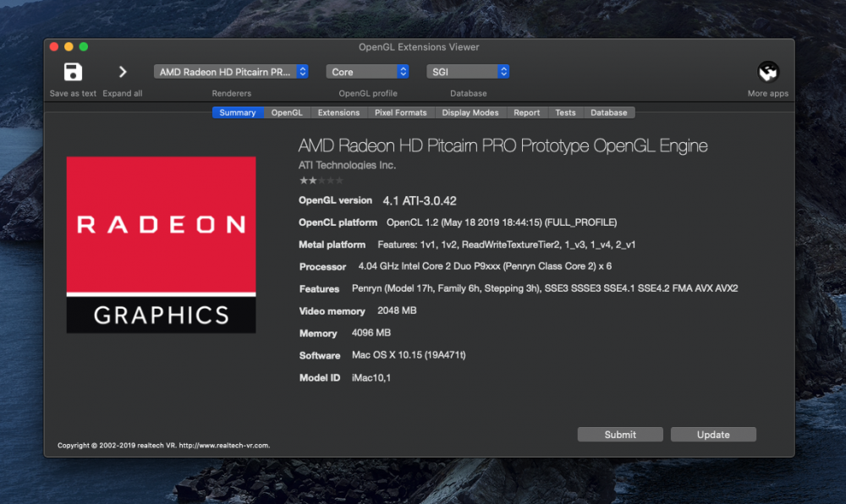This screenshot has width=846, height=504.
Task: Switch to the Summary tab
Action: tap(238, 112)
